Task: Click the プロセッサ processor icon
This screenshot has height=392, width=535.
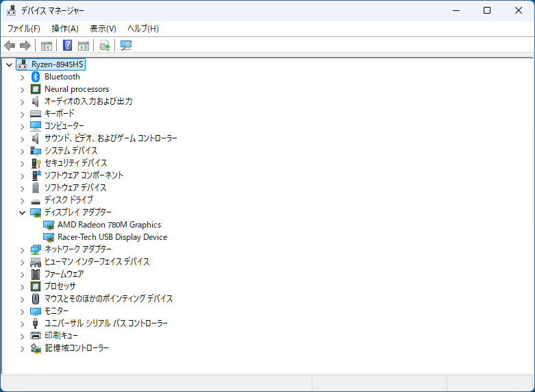Action: (x=36, y=286)
